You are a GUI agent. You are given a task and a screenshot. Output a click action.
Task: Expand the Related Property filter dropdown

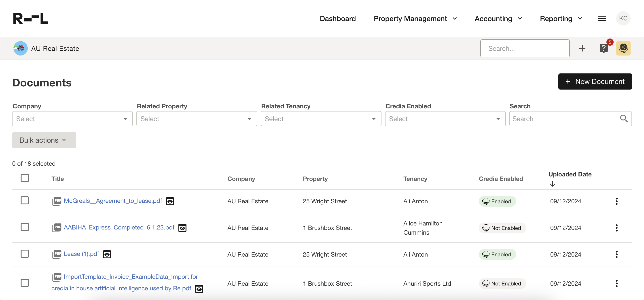197,119
